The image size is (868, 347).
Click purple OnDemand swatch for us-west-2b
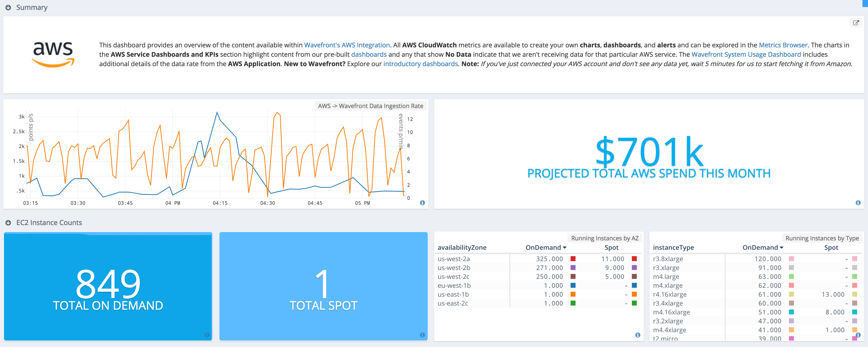click(573, 268)
